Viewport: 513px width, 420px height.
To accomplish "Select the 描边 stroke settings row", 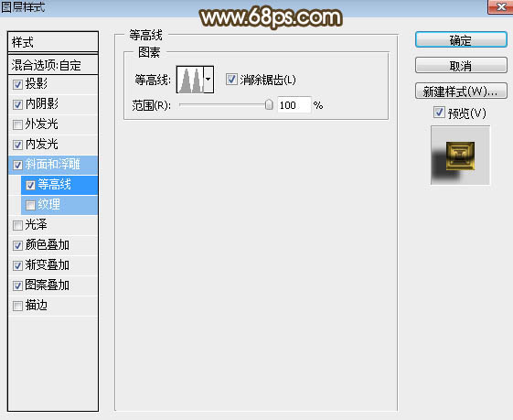I will (53, 307).
